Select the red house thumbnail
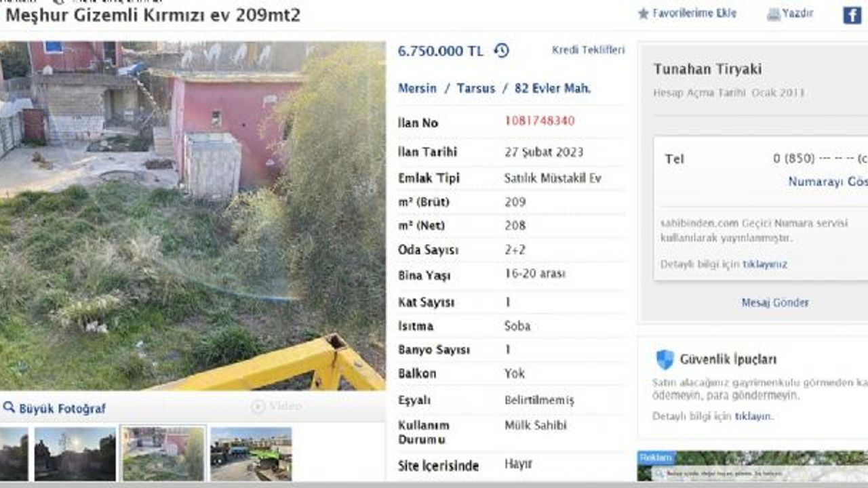This screenshot has height=488, width=868. pos(163,453)
